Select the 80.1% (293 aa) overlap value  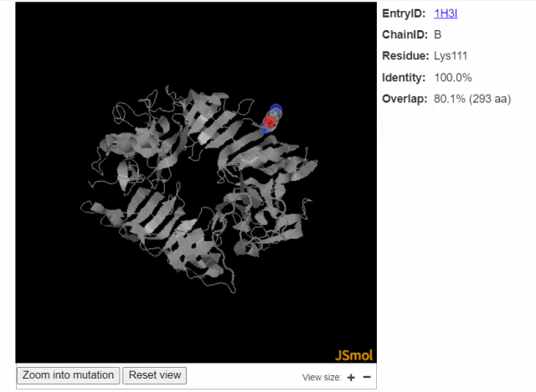(x=472, y=99)
